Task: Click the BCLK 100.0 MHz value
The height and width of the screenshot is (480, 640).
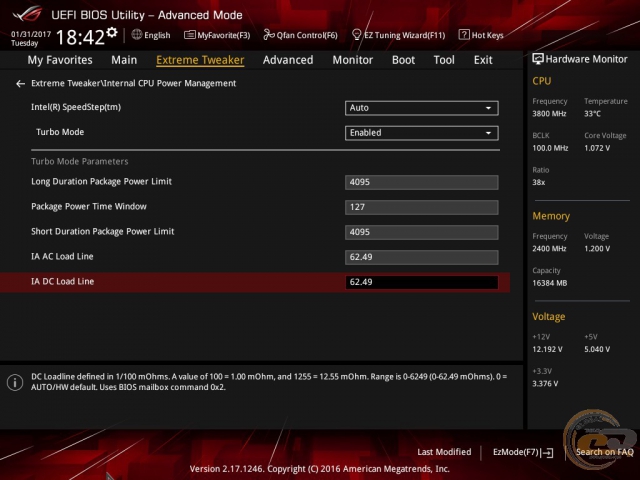Action: (550, 148)
